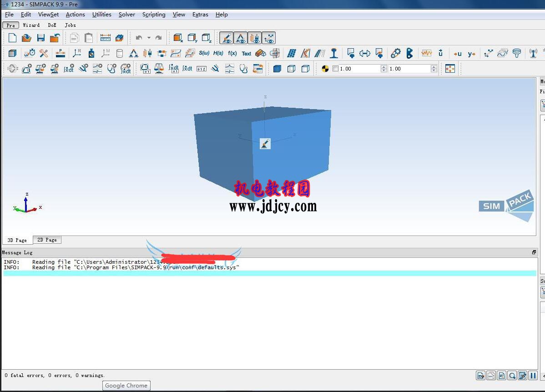Click the Copy documents icon
This screenshot has width=545, height=392.
pos(75,38)
